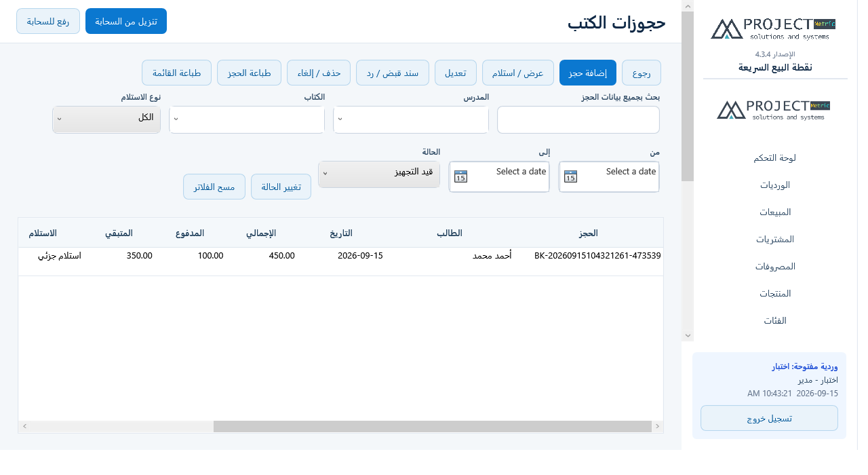
Task: Select المشتريات in the sidebar
Action: click(x=774, y=239)
